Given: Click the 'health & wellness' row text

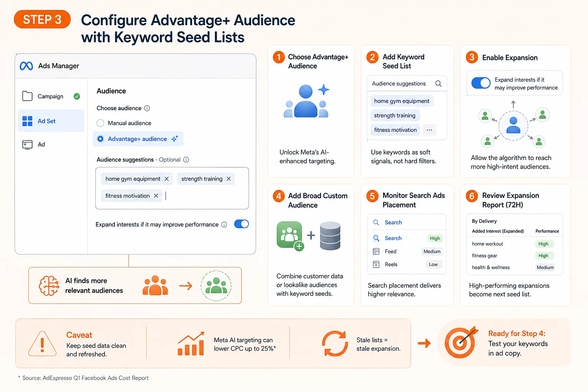Looking at the screenshot, I should click(491, 268).
